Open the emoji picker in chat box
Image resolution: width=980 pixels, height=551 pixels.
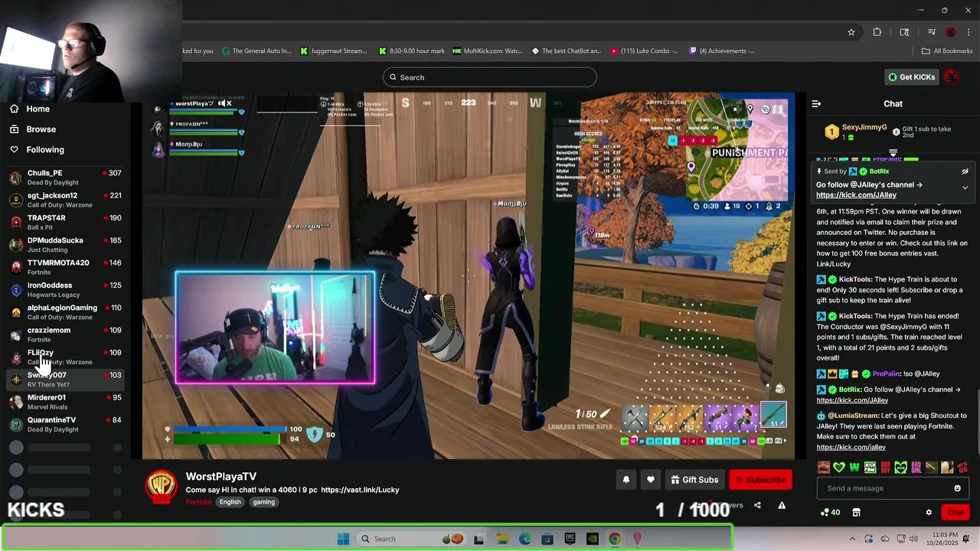(x=957, y=488)
